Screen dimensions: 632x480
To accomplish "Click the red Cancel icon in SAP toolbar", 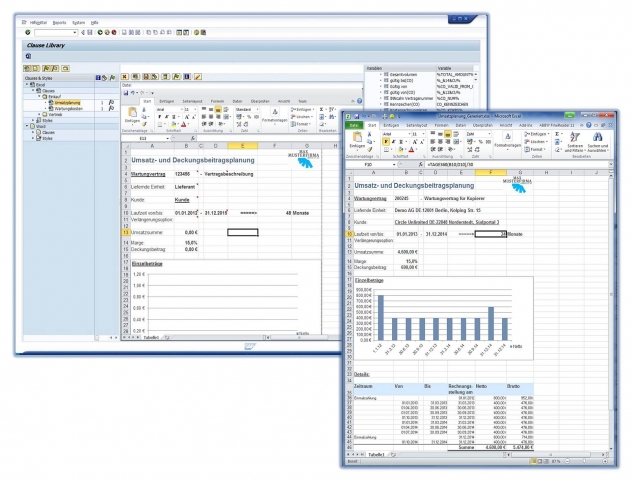I will pos(113,32).
